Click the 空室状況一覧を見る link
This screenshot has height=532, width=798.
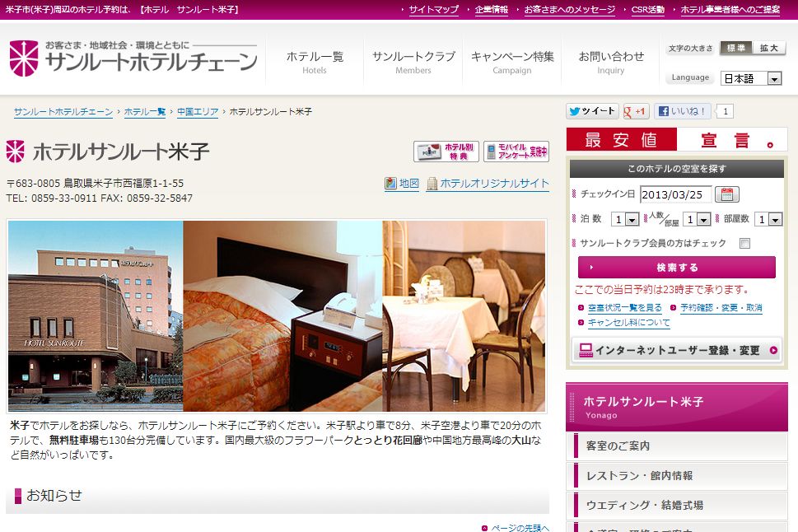tap(624, 307)
